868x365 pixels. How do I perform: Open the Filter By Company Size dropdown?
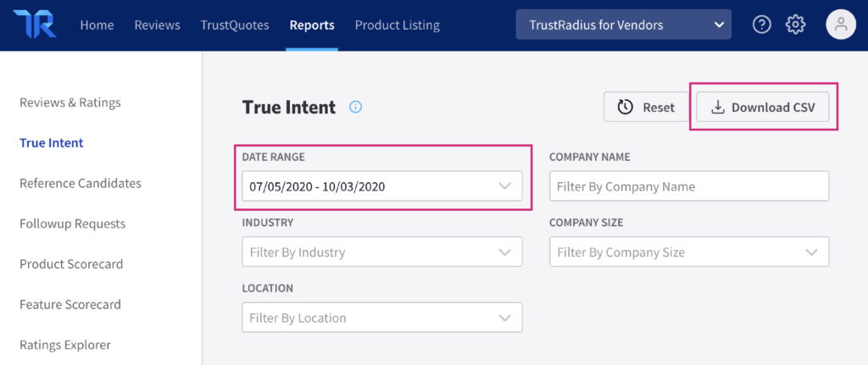click(x=689, y=252)
